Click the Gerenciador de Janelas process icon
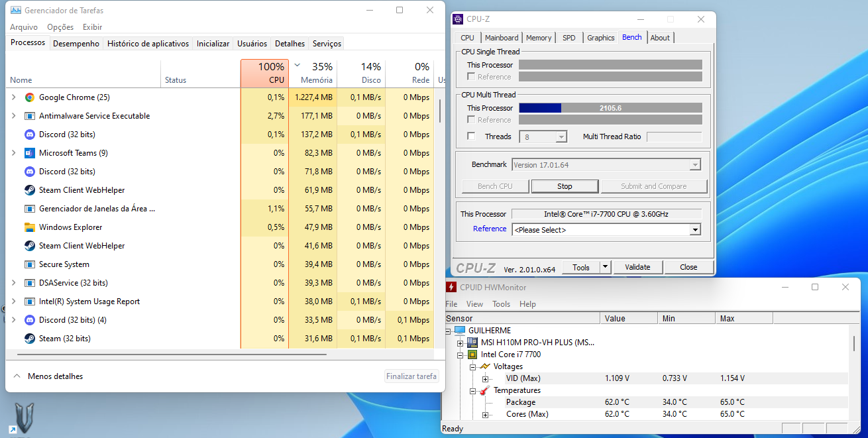The image size is (868, 438). [29, 209]
